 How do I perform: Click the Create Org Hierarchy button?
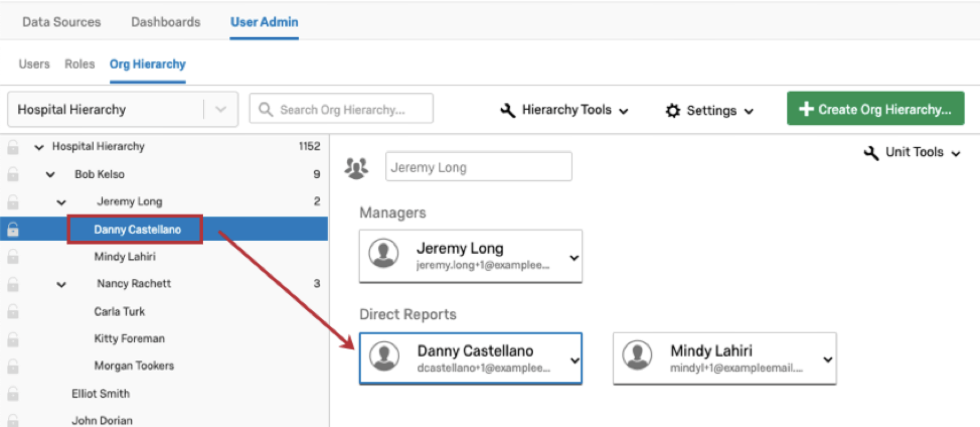pos(875,109)
